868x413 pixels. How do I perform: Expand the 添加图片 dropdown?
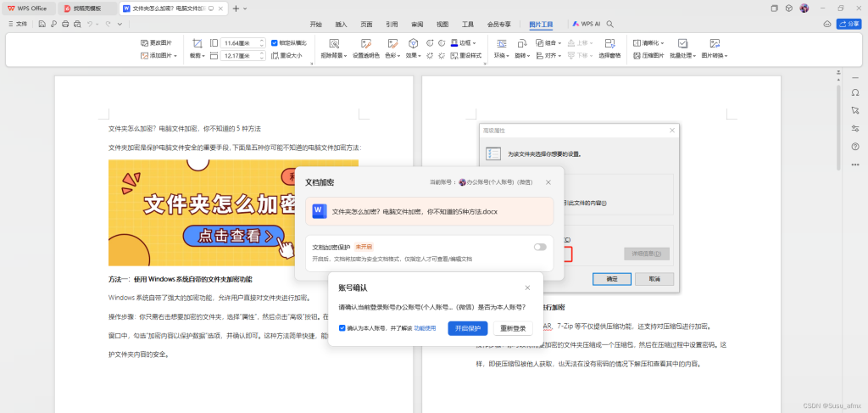coord(159,56)
